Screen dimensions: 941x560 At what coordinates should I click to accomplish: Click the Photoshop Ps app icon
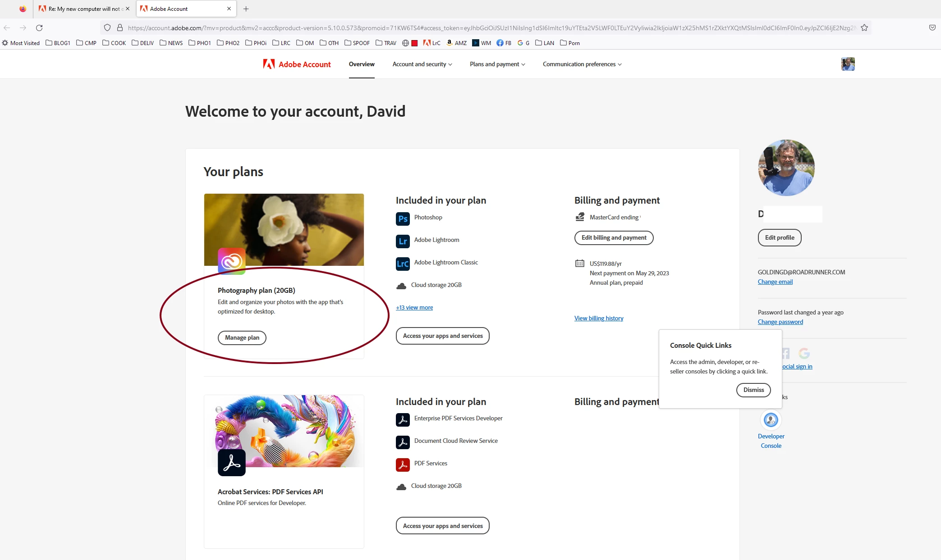[x=403, y=219]
